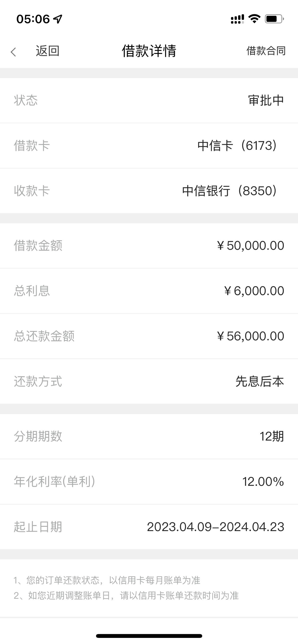Viewport: 298px width, 644px height.
Task: Tap the 借款金额 ¥50,000.00 row
Action: coord(149,246)
